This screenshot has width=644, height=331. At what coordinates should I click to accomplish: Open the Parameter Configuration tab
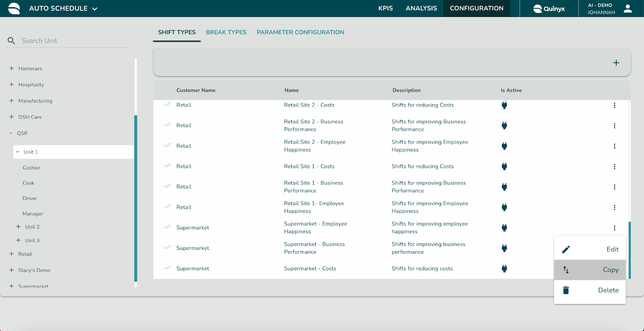tap(300, 32)
